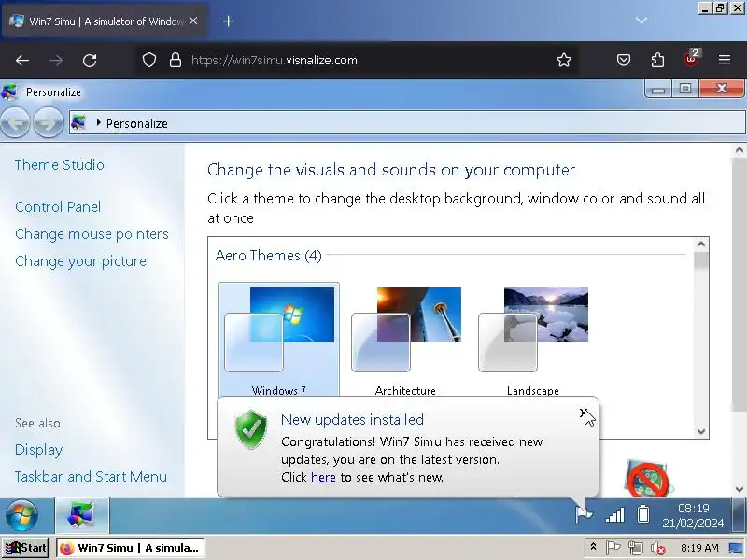The width and height of the screenshot is (747, 560).
Task: Go back in the Firefox browser toolbar
Action: 22,60
